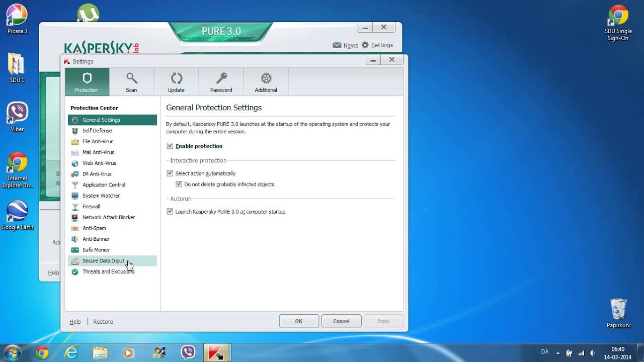Open the Papirkurv recycle bin
This screenshot has width=644, height=362.
[x=618, y=313]
